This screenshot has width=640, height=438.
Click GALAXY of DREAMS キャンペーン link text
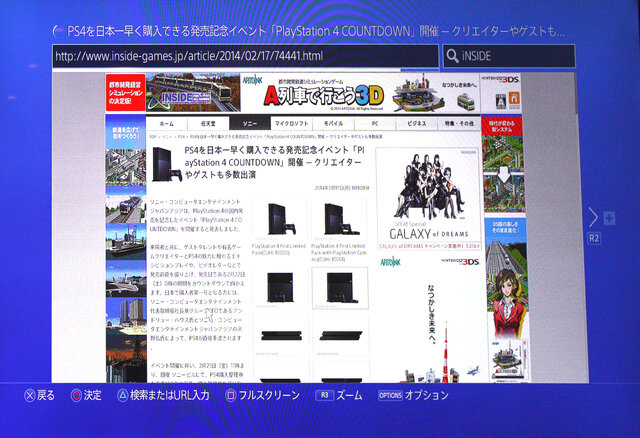[x=429, y=246]
